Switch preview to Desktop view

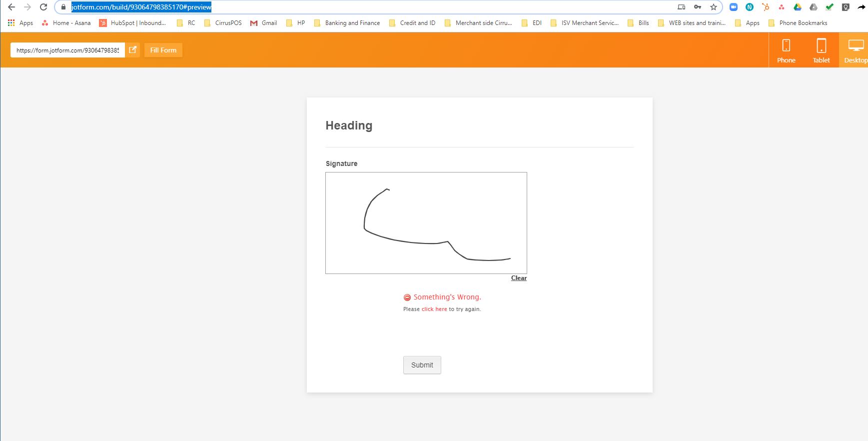pos(855,50)
